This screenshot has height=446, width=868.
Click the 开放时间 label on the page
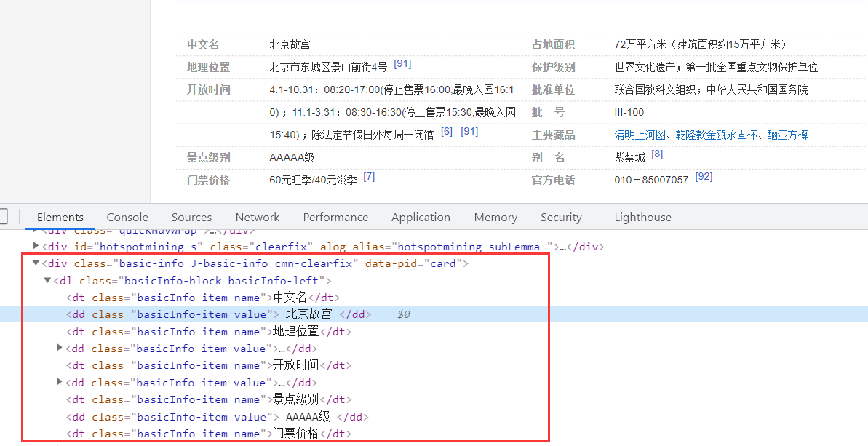tap(209, 89)
